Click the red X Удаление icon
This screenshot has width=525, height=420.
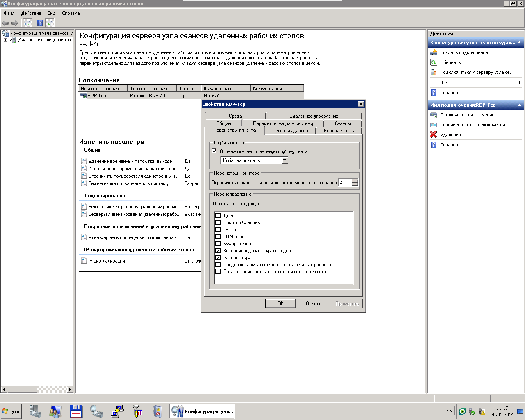[x=434, y=135]
